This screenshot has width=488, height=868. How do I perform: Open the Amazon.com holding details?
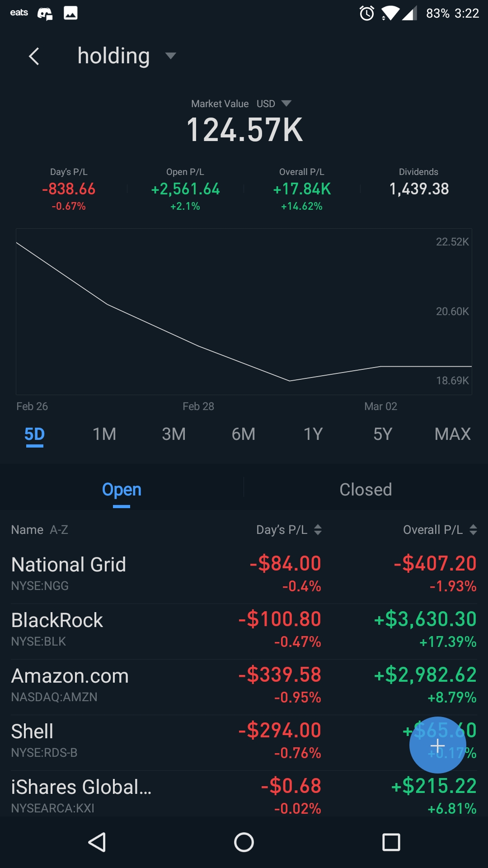[136, 686]
